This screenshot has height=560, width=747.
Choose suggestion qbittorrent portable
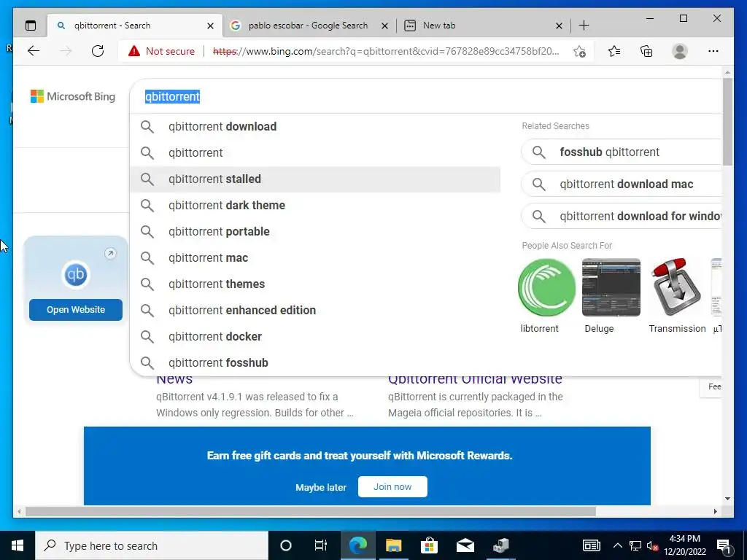pos(315,231)
